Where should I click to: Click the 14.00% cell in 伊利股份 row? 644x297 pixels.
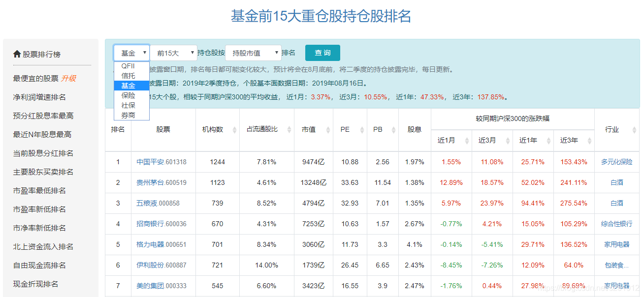click(x=266, y=265)
